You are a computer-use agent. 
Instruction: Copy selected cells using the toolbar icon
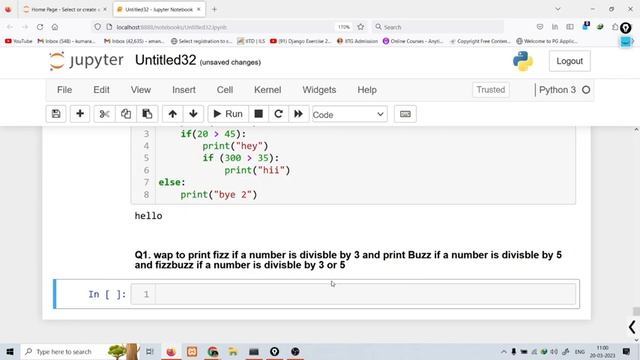[x=126, y=114]
